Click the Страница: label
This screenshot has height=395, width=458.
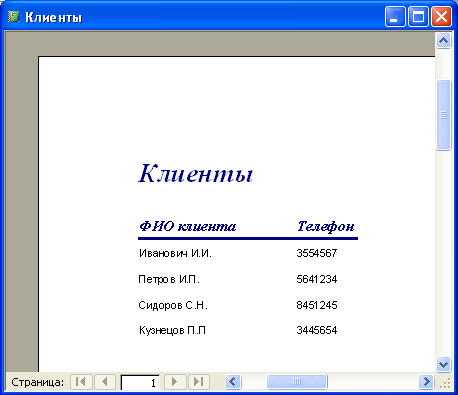point(37,382)
